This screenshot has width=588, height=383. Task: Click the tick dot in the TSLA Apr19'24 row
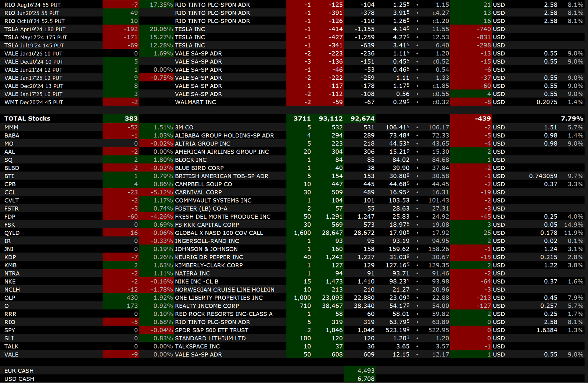[417, 29]
